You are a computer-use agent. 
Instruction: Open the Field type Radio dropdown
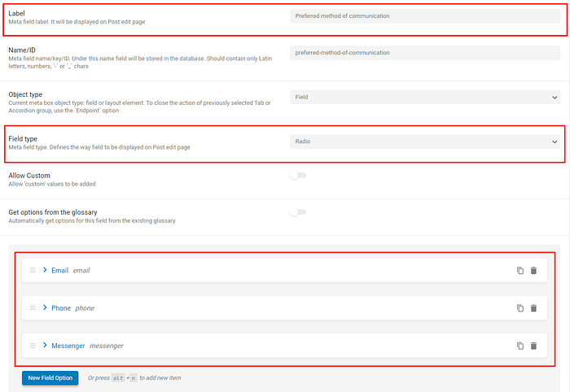pyautogui.click(x=425, y=142)
